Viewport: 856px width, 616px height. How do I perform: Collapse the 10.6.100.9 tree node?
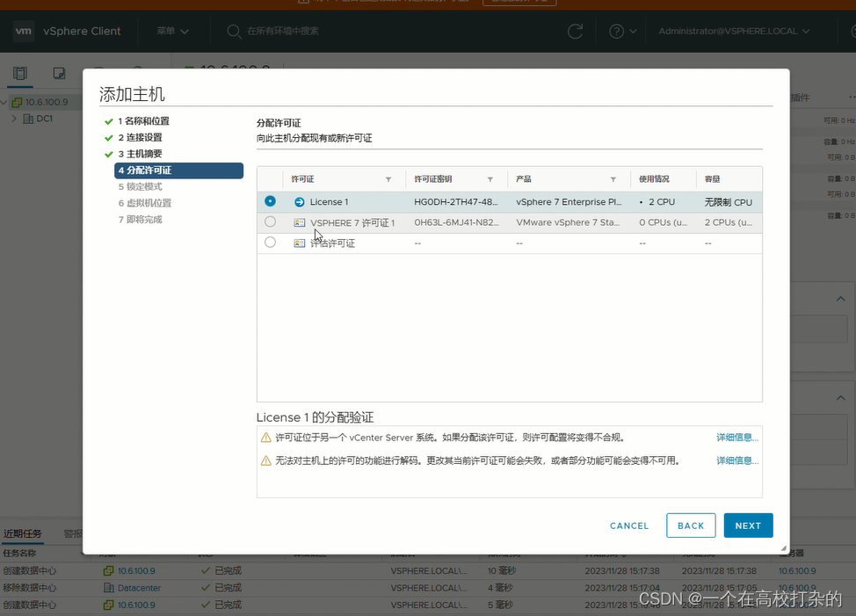pos(4,102)
